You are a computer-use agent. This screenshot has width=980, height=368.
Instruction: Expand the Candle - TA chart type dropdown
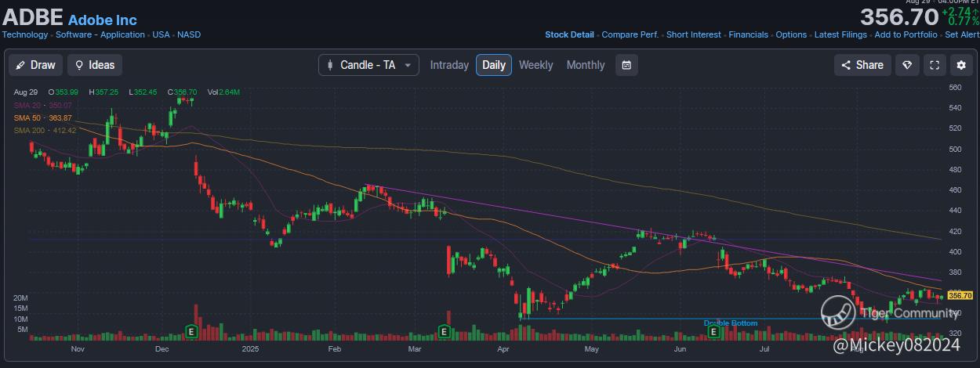pos(368,65)
